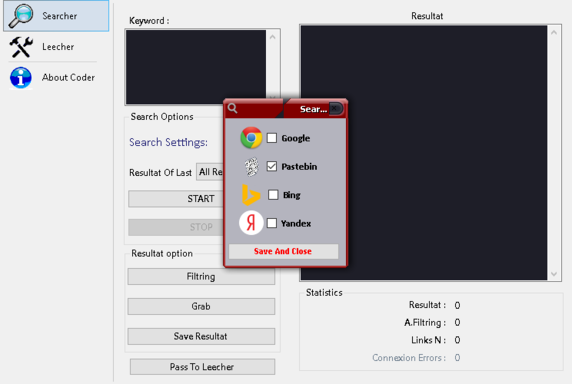The height and width of the screenshot is (384, 572).
Task: Open the Searcher magnifier icon
Action: [x=21, y=16]
